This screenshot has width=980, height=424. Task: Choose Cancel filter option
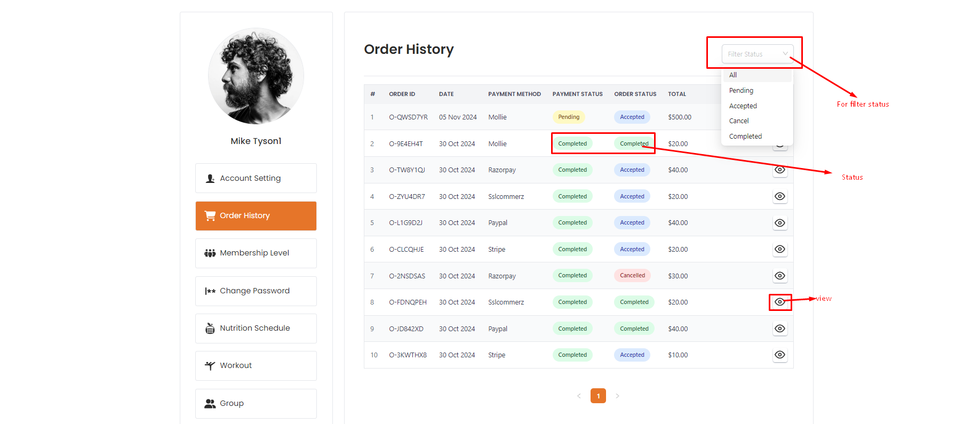(758, 121)
